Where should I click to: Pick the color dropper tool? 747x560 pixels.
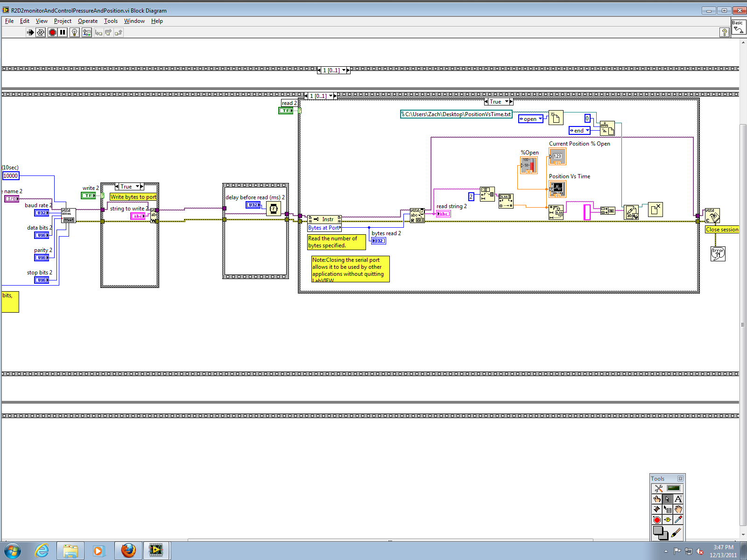(x=678, y=520)
